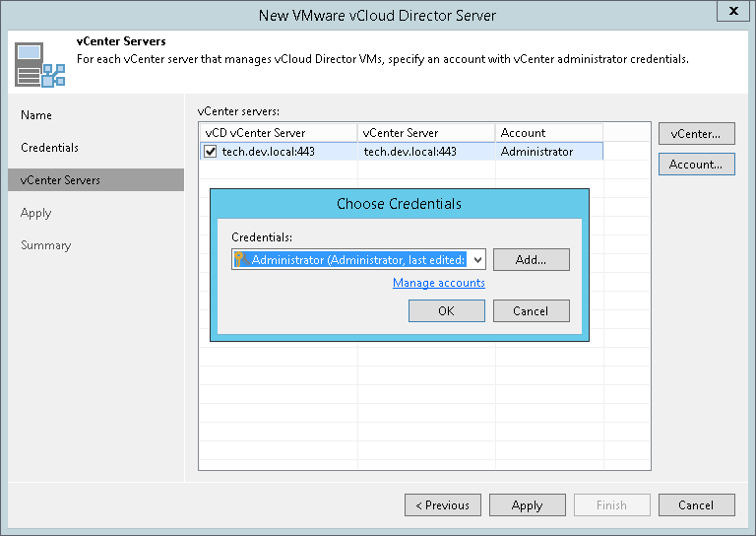
Task: Confirm credentials with OK
Action: coord(447,310)
